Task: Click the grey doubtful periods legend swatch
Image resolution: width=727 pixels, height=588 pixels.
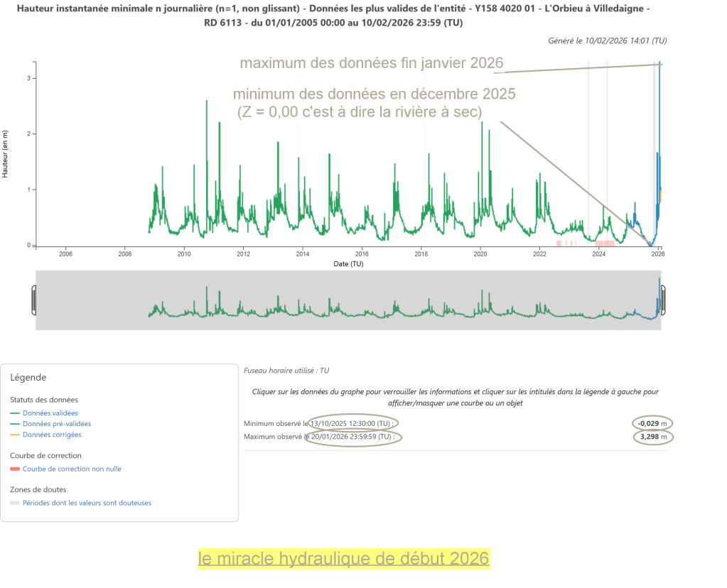Action: click(x=15, y=503)
